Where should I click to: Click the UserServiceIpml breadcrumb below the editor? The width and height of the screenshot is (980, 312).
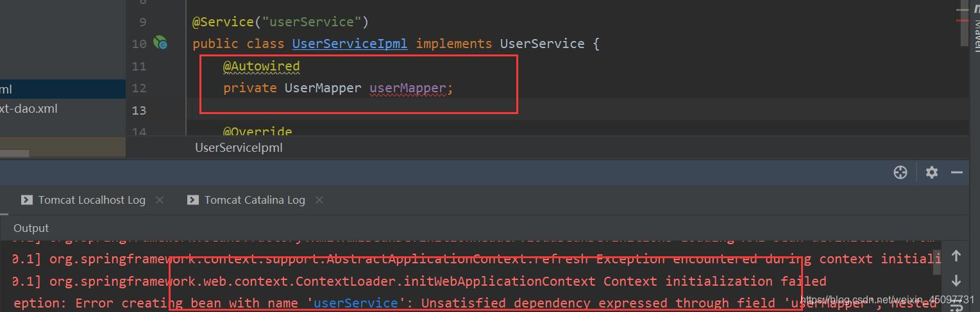tap(239, 147)
